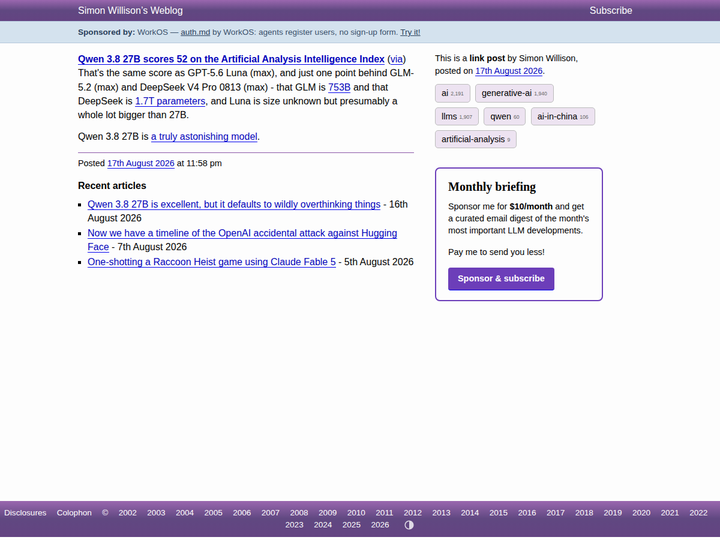Click the 'Monthly briefing' heading
Viewport: 720px width, 540px height.
point(492,187)
